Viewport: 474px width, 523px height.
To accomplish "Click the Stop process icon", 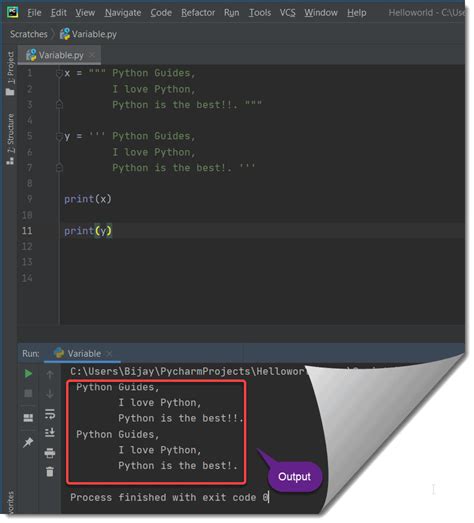I will 28,394.
